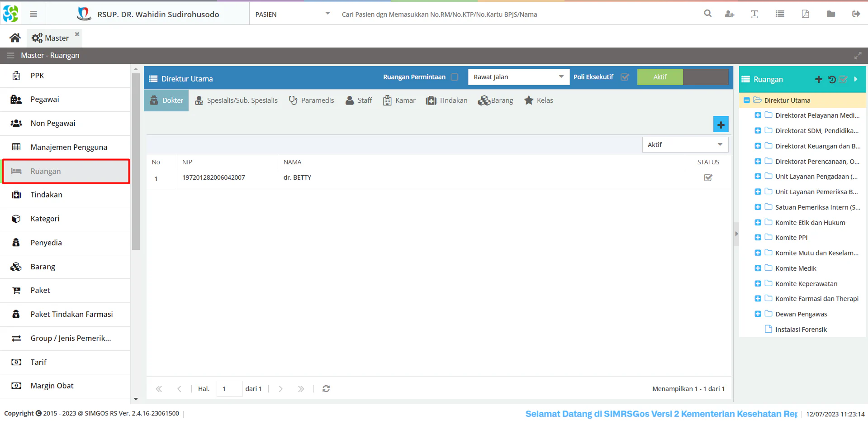Image resolution: width=868 pixels, height=421 pixels.
Task: Open Penyedia in the sidebar
Action: click(x=65, y=243)
